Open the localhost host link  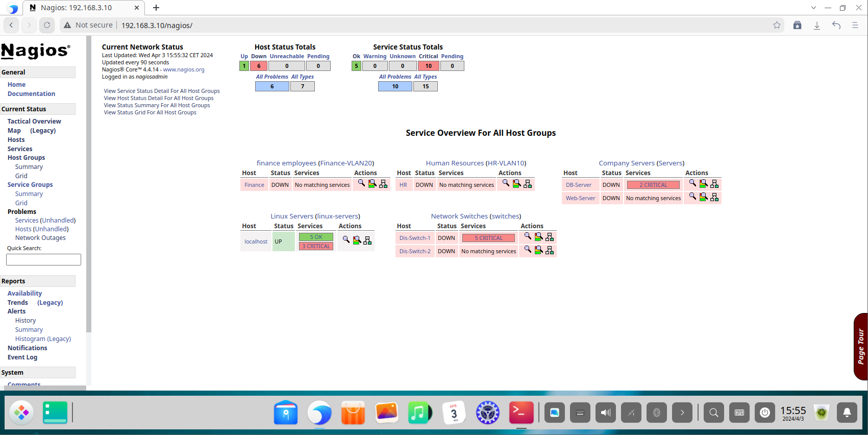(256, 241)
